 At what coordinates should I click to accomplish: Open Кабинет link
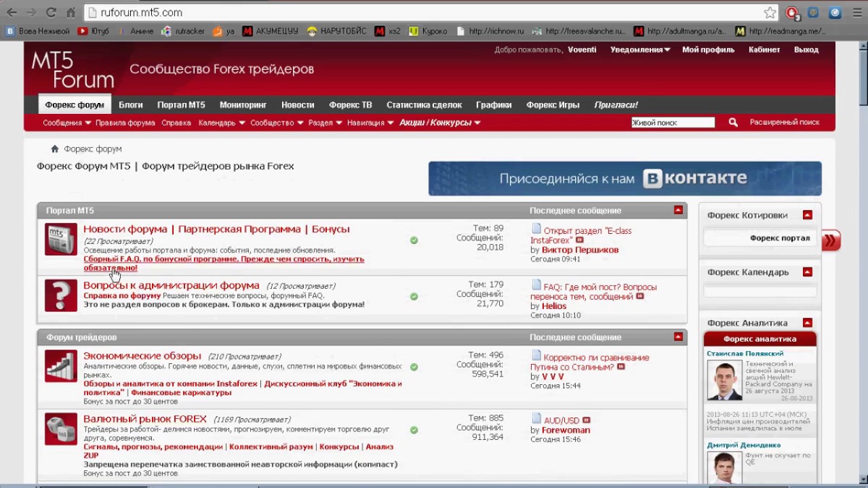764,49
